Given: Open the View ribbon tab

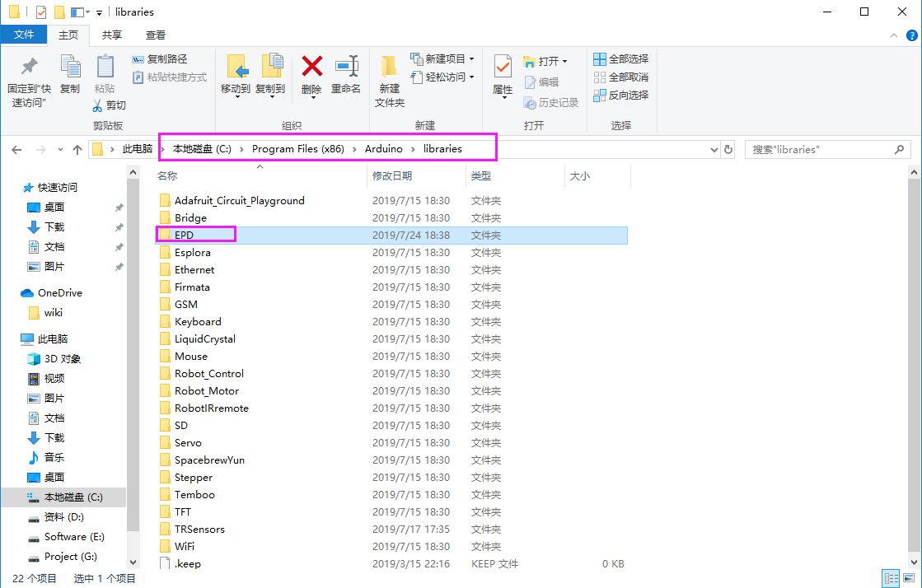Looking at the screenshot, I should coord(156,35).
